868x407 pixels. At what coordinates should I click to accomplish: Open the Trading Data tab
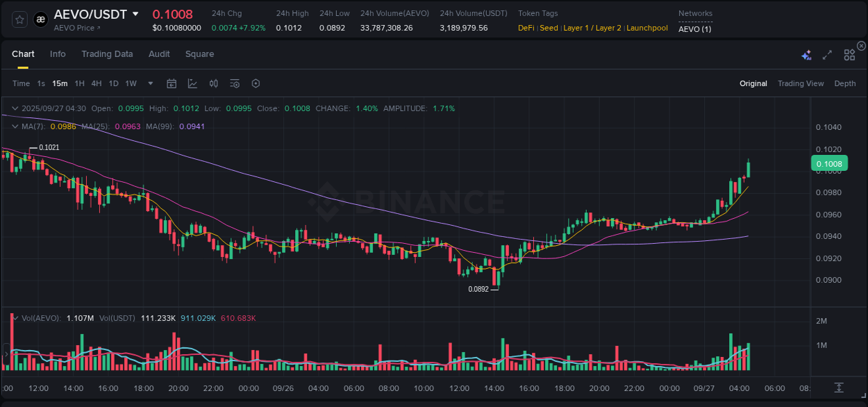tap(107, 54)
